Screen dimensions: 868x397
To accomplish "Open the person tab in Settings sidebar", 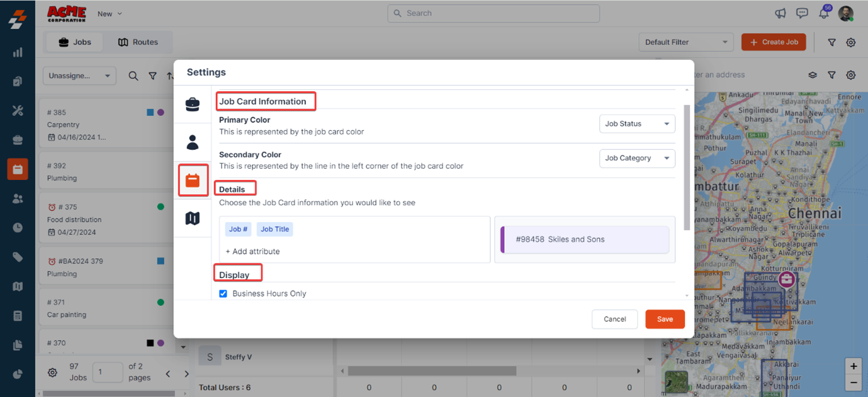I will [193, 142].
